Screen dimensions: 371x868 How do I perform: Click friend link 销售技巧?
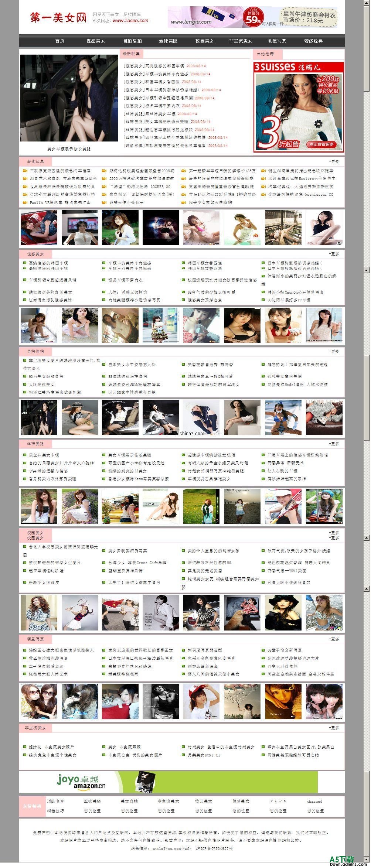click(x=55, y=811)
